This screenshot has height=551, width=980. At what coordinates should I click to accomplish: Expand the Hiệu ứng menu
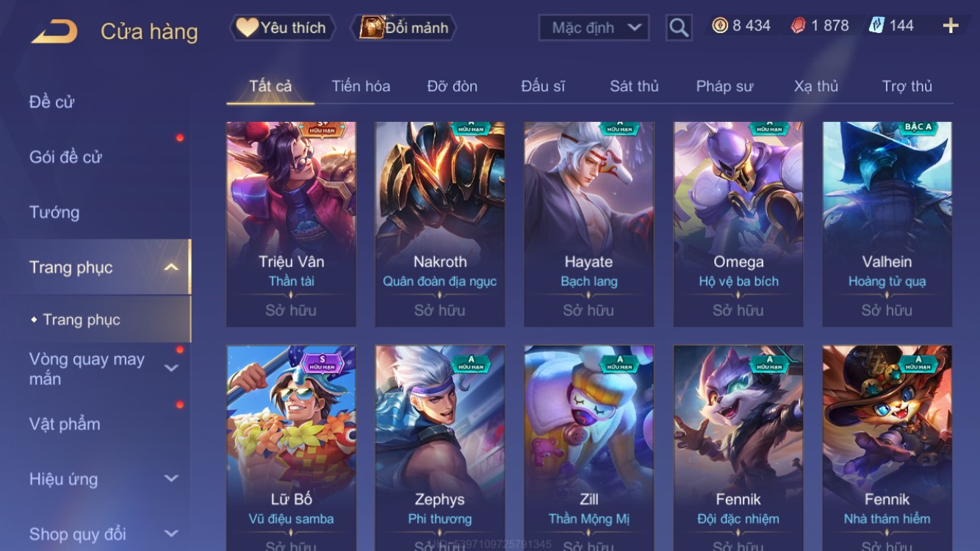(x=171, y=479)
